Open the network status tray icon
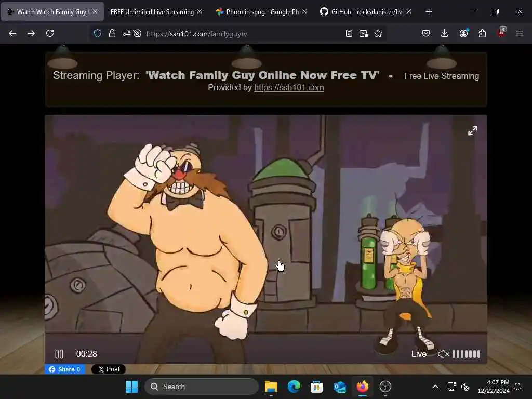532x399 pixels. (451, 387)
